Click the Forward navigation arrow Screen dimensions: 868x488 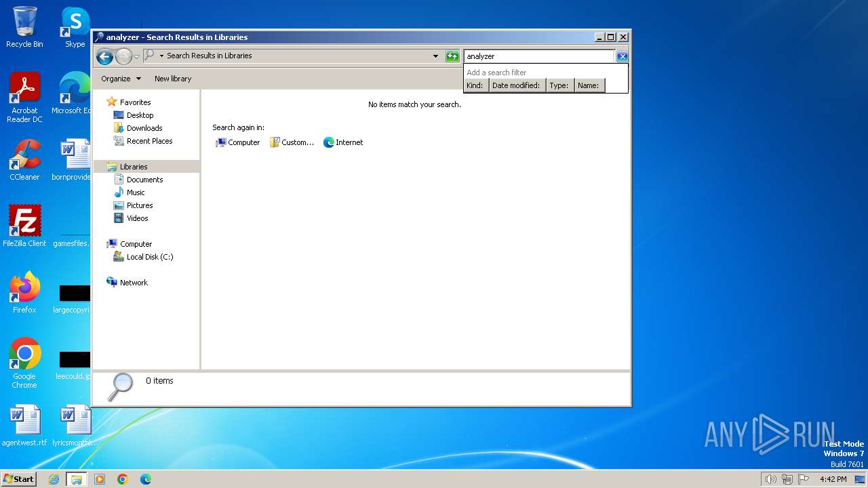[x=123, y=56]
